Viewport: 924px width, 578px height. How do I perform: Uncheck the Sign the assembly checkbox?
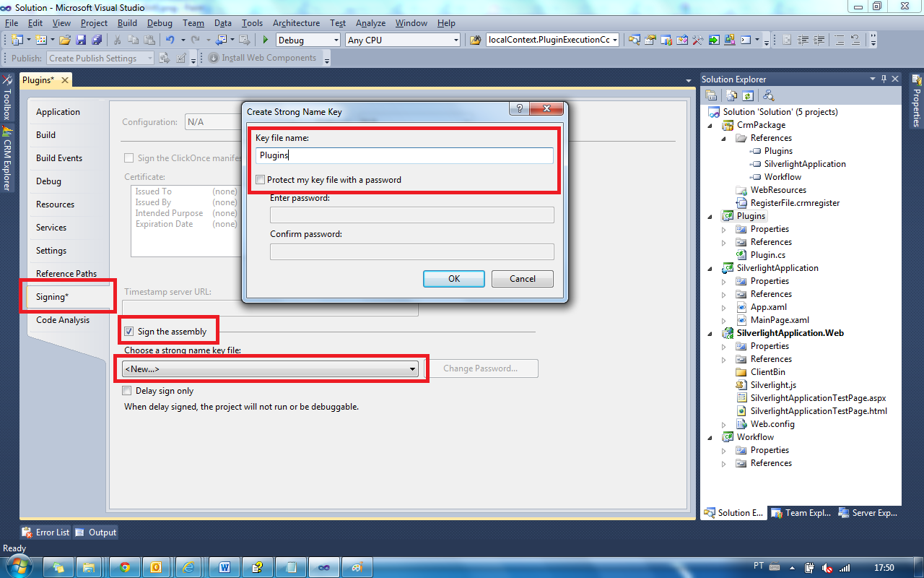128,332
